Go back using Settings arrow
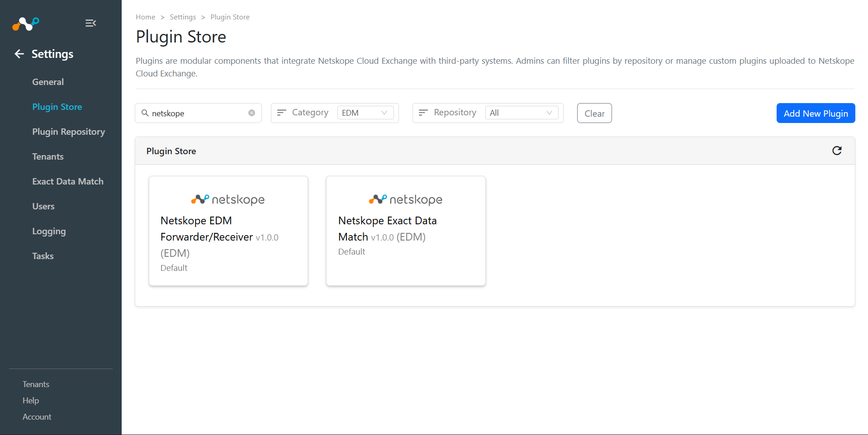Viewport: 868px width, 435px height. click(x=19, y=54)
